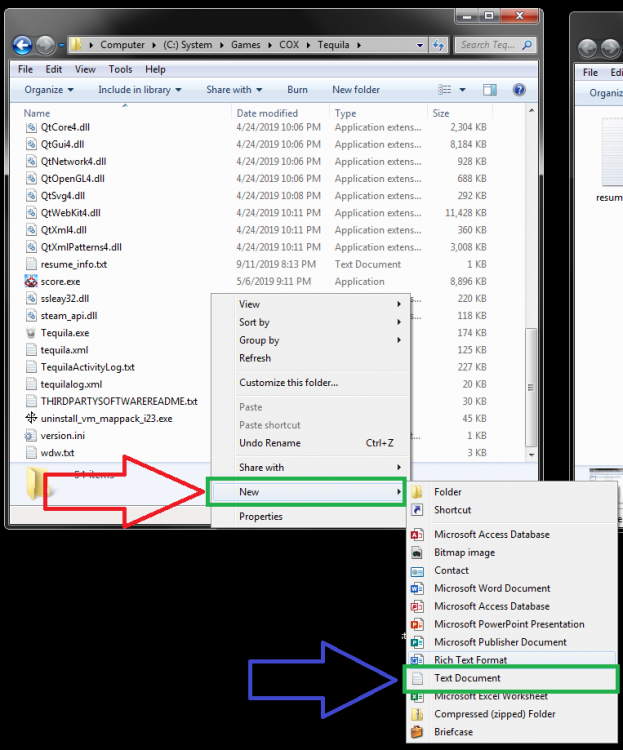Sort files by Date modified column header
The width and height of the screenshot is (623, 750).
click(267, 113)
